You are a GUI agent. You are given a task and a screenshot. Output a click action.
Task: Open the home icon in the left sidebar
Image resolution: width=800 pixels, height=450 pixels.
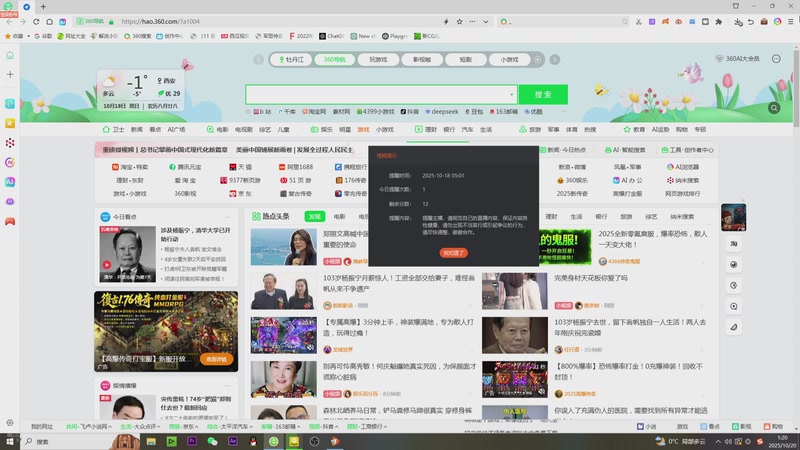10,55
